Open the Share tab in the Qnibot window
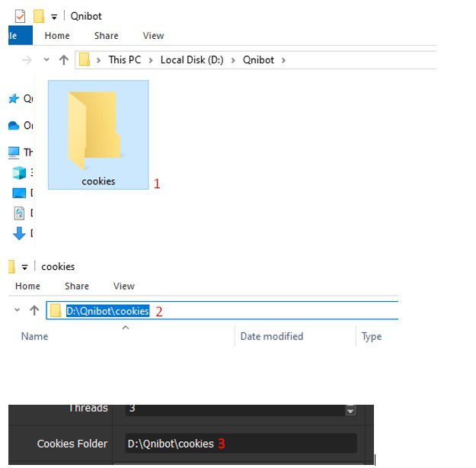476x468 pixels. tap(106, 36)
